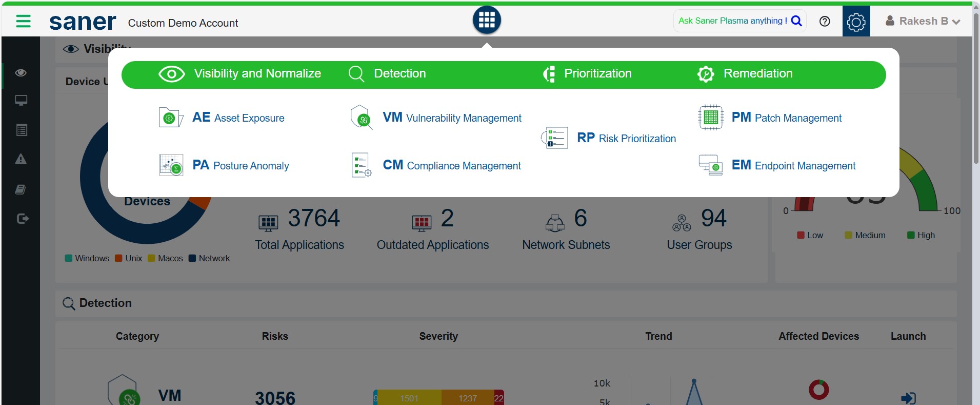Click the apps grid launcher icon
The image size is (980, 405).
pos(487,21)
